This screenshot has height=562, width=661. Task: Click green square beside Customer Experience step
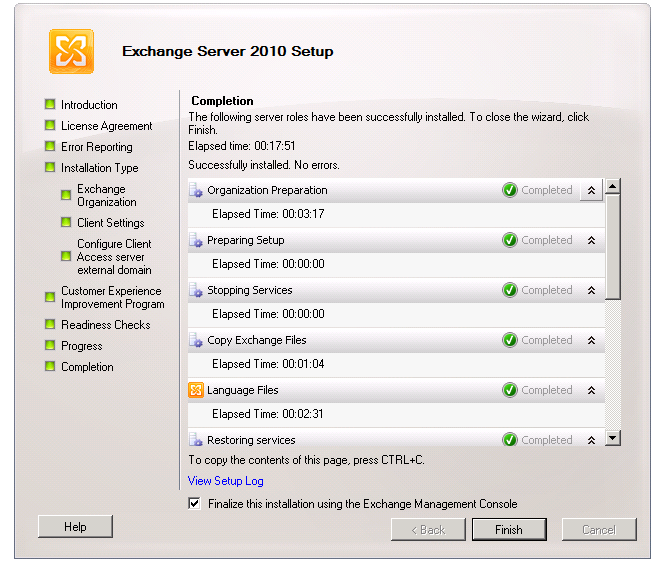[x=50, y=297]
